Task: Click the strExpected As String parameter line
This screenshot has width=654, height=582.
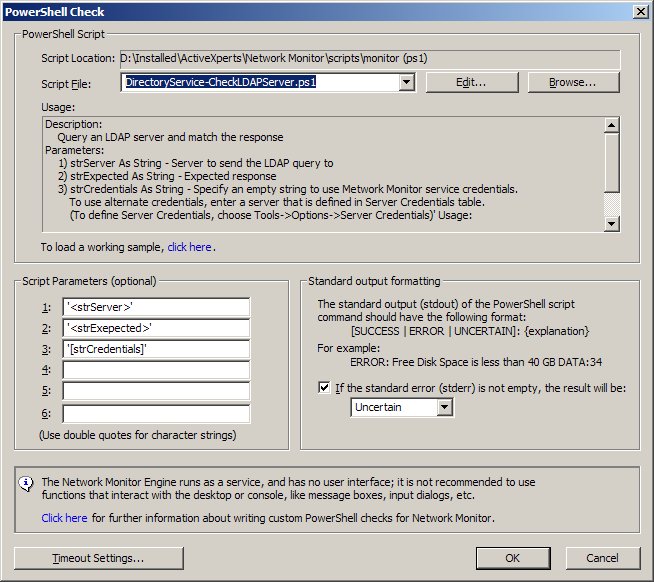Action: point(167,176)
